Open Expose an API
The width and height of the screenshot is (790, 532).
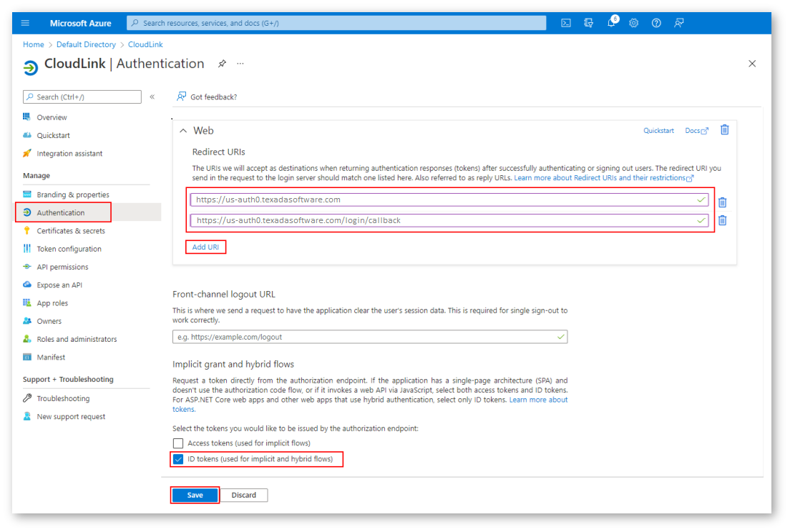point(59,285)
